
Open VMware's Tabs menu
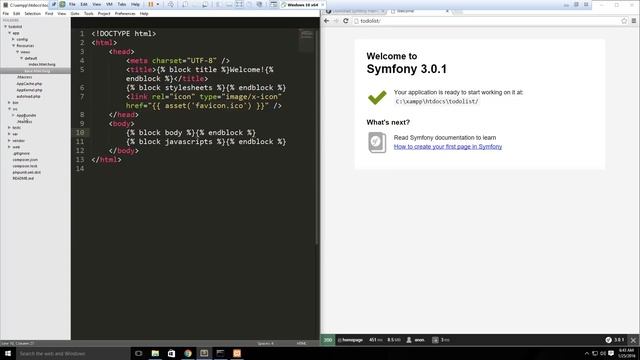point(122,4)
